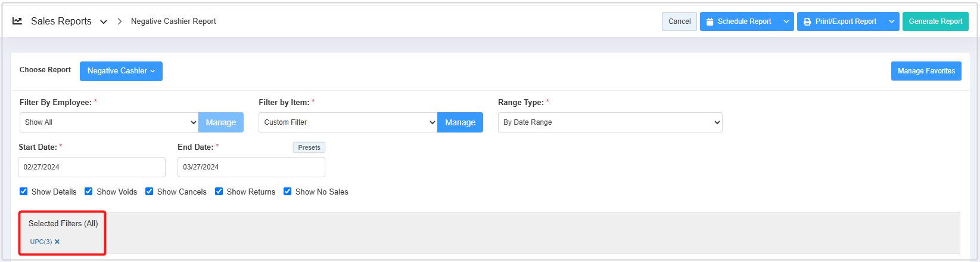Open the Negative Cashier report selector
Image resolution: width=980 pixels, height=262 pixels.
tap(121, 71)
